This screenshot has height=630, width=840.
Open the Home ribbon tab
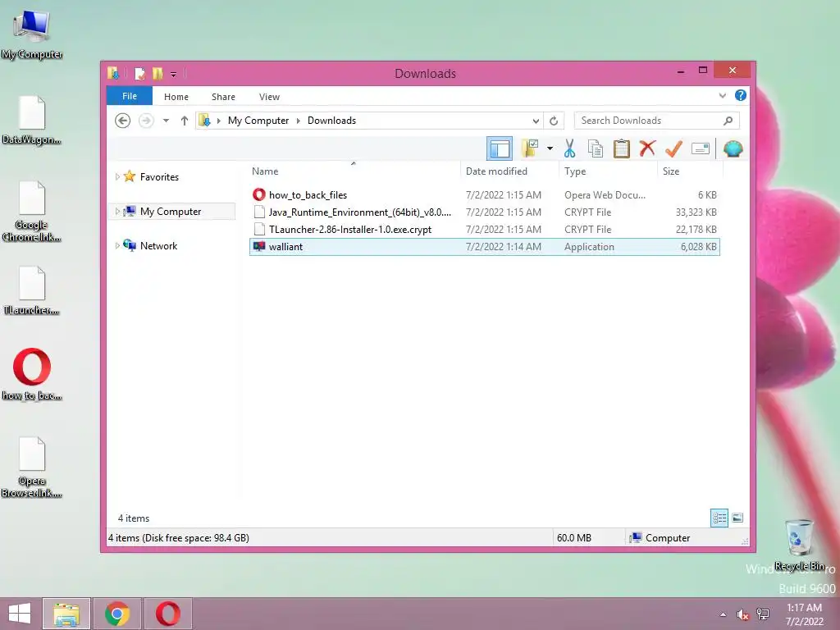pos(176,97)
